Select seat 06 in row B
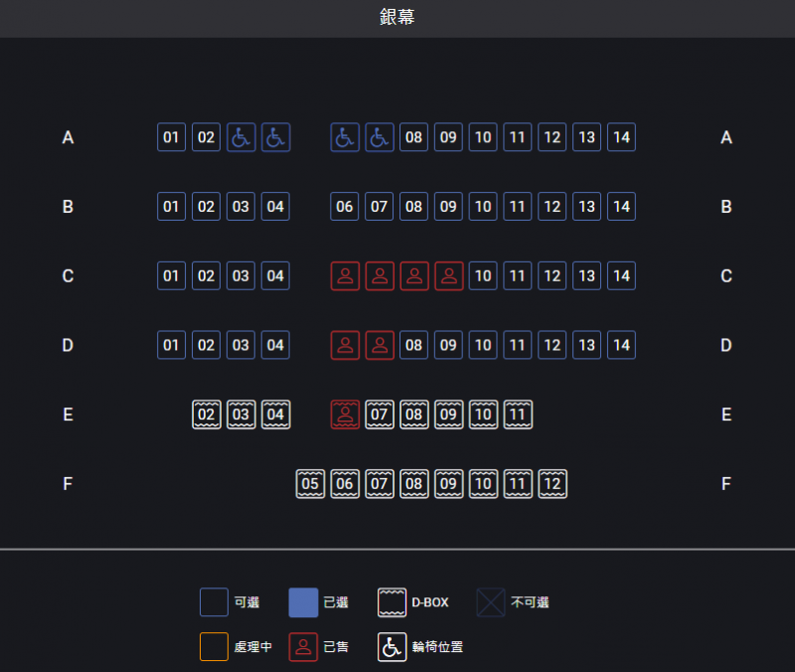Viewport: 795px width, 672px height. [345, 207]
